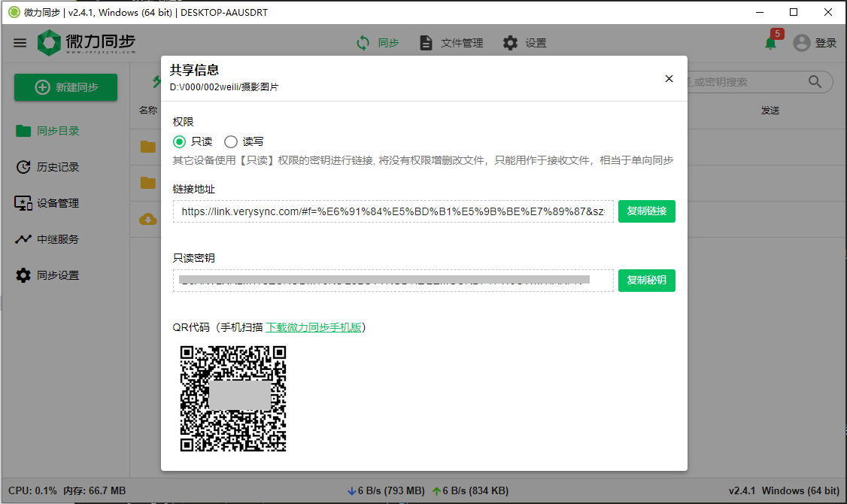The height and width of the screenshot is (504, 847).
Task: Click the search magnifier icon
Action: point(815,81)
